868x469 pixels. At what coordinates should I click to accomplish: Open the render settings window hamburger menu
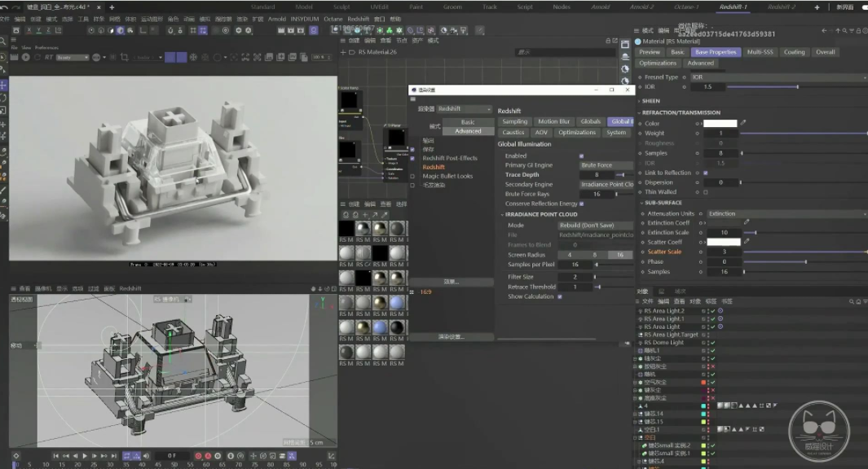[412, 99]
